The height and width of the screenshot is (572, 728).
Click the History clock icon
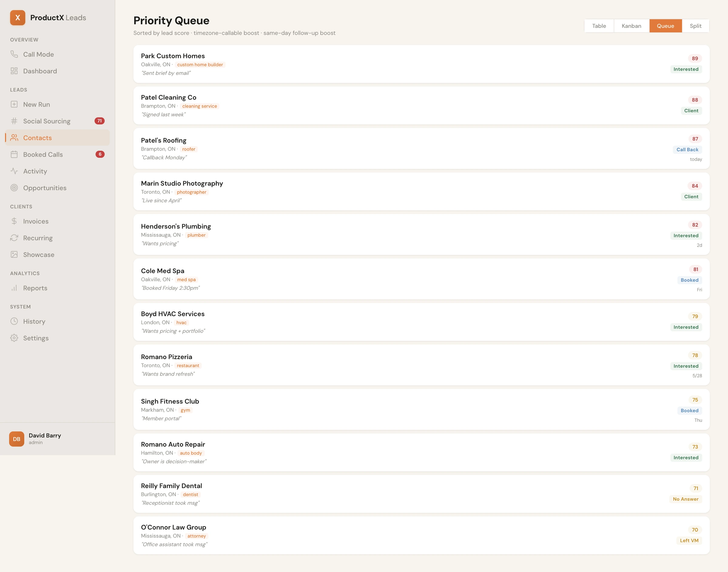pos(14,321)
